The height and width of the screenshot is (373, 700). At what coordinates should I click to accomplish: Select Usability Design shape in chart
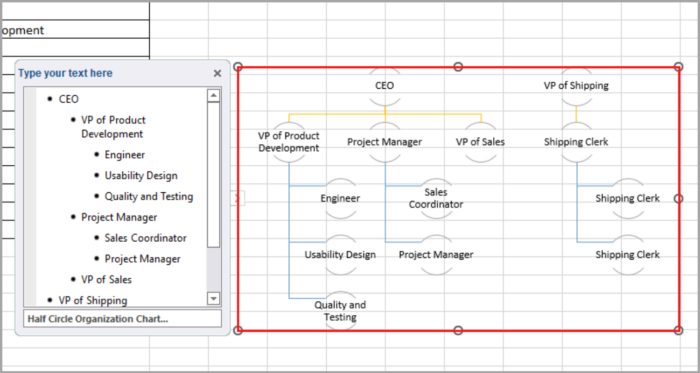point(340,255)
